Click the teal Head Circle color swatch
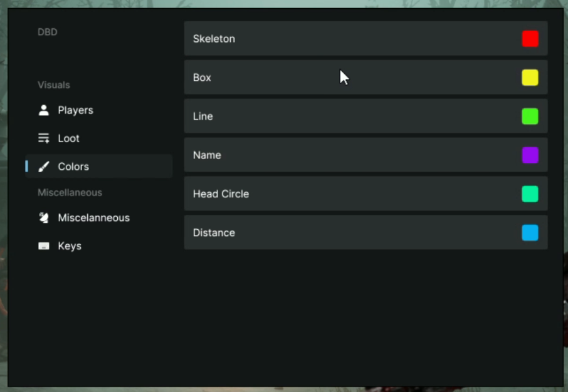This screenshot has width=568, height=392. 530,194
